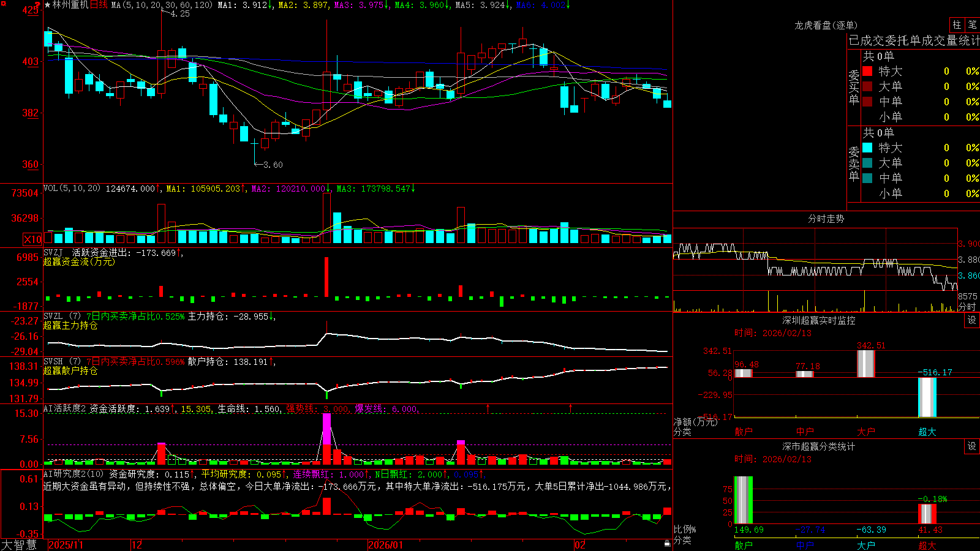980x551 pixels.
Task: Click the 超赢资金流(万元) label
Action: [79, 261]
